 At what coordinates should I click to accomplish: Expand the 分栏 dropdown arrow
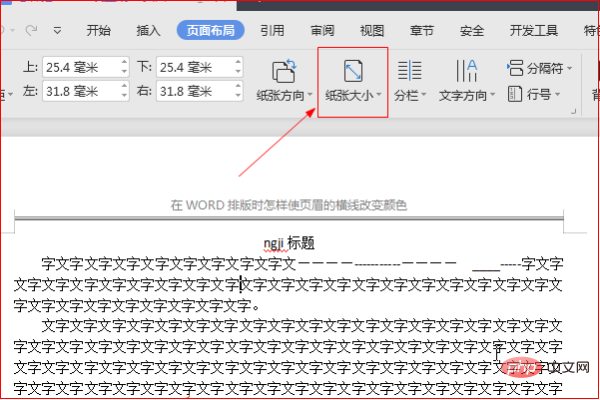[423, 97]
